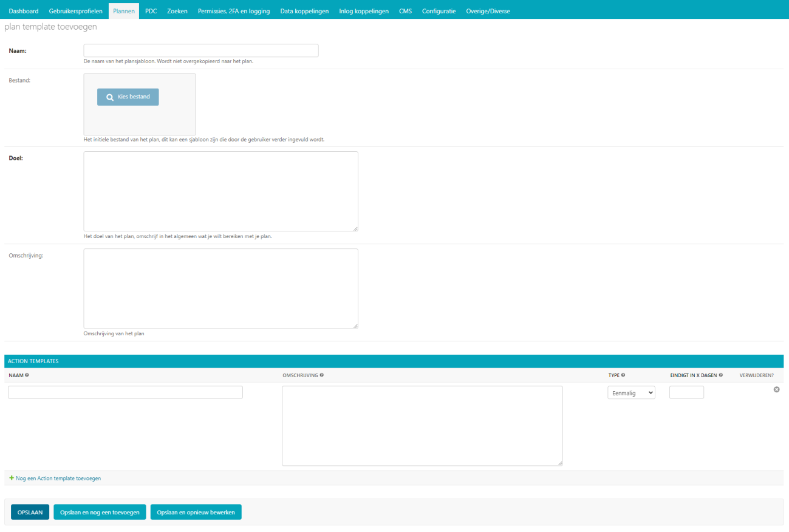The width and height of the screenshot is (789, 532).
Task: Navigate to Data koppelingen
Action: coord(304,11)
